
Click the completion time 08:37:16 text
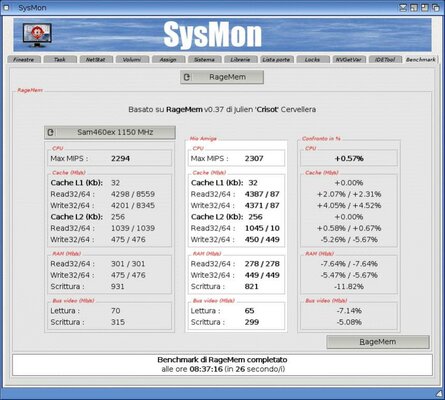click(x=206, y=369)
